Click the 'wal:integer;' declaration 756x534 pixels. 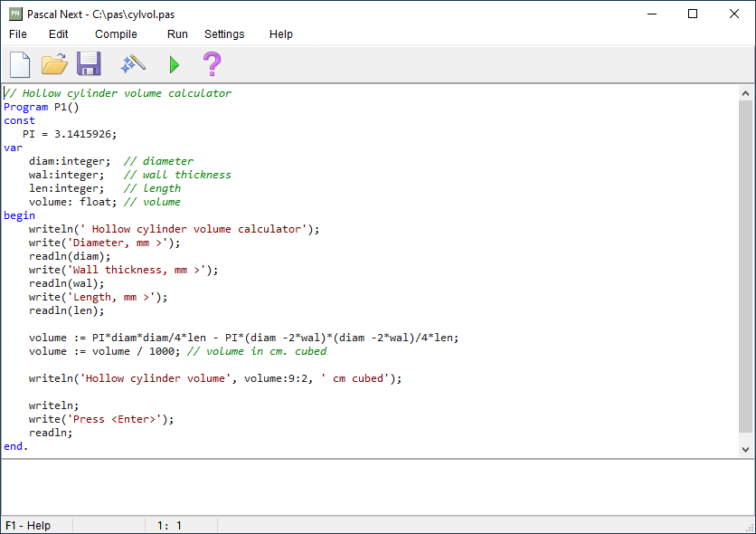(66, 175)
